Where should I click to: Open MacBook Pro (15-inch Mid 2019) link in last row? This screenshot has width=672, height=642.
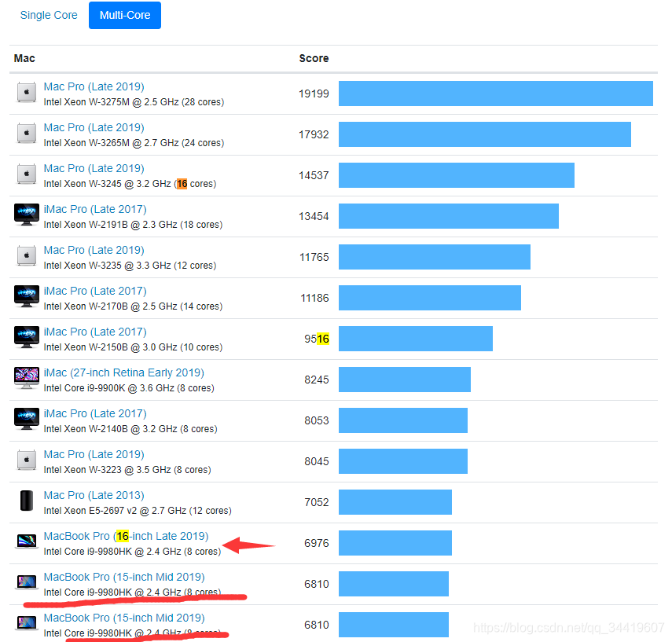coord(124,618)
